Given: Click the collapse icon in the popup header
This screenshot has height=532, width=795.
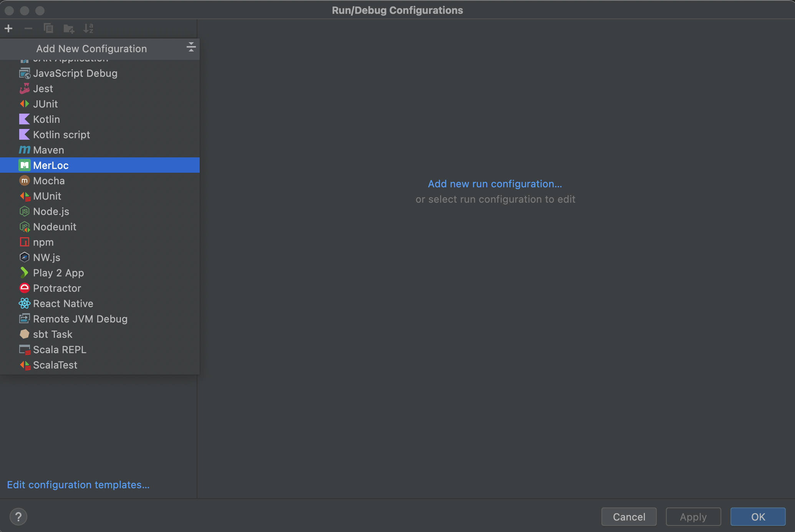Looking at the screenshot, I should [x=191, y=47].
